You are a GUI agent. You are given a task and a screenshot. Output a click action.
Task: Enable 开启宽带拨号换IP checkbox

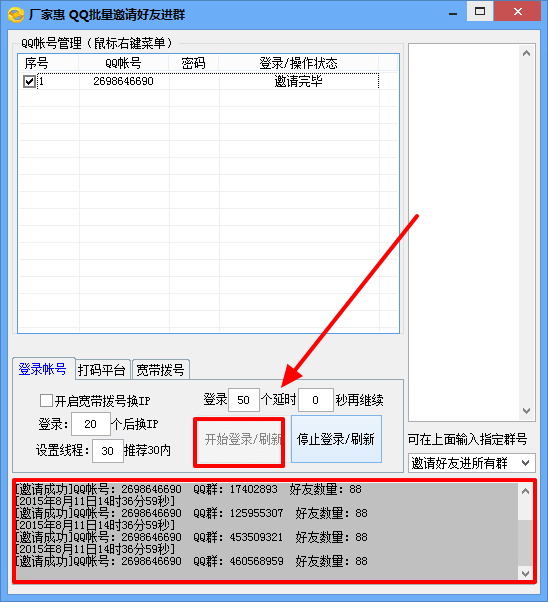(x=46, y=400)
